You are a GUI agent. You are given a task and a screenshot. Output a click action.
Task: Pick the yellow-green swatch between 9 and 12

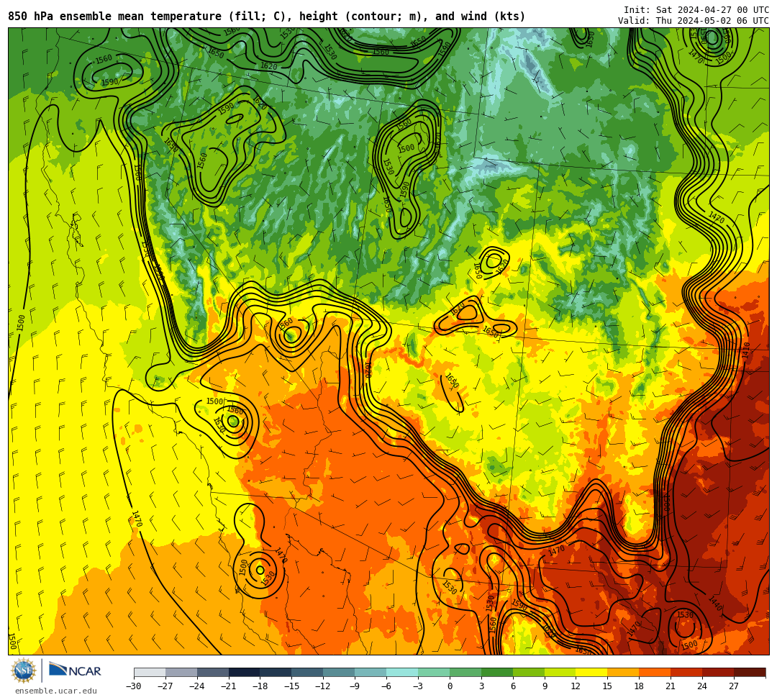pyautogui.click(x=560, y=672)
